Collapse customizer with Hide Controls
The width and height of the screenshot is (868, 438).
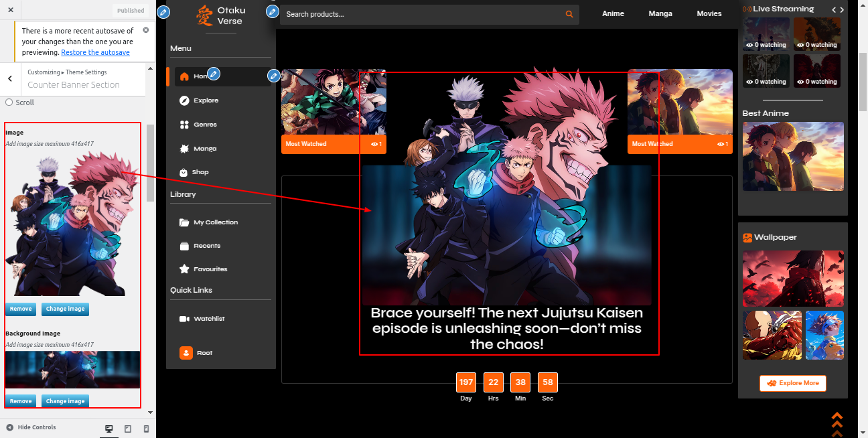coord(31,427)
